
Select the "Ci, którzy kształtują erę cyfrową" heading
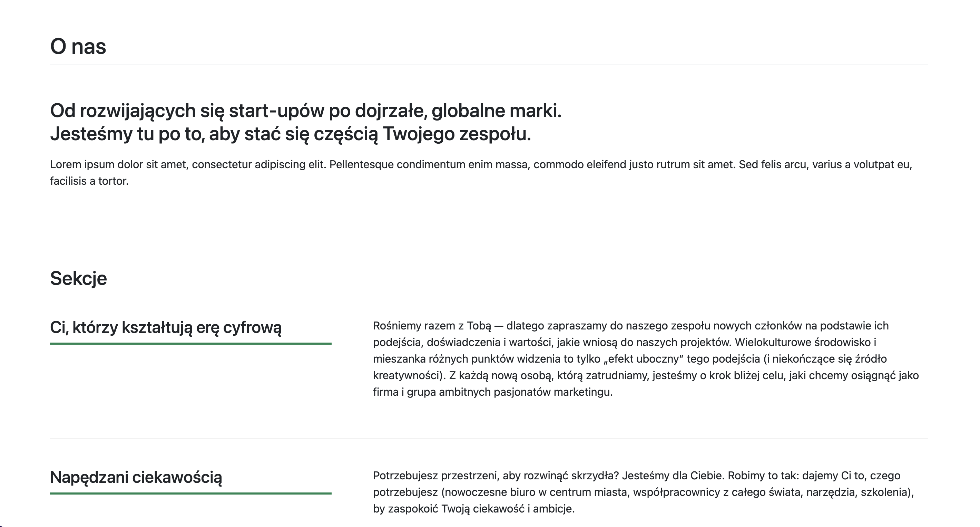(x=166, y=327)
